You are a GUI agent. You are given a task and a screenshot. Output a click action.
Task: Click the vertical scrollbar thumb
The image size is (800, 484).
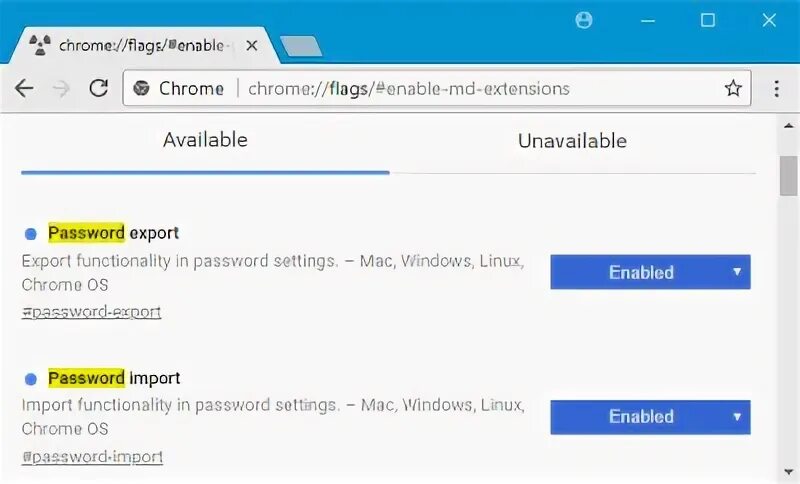(x=789, y=176)
